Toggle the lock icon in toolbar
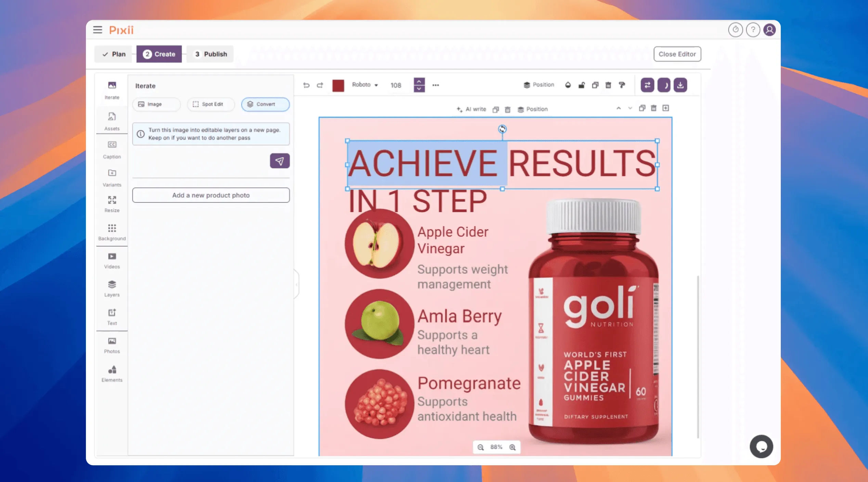Viewport: 868px width, 482px height. pyautogui.click(x=581, y=85)
